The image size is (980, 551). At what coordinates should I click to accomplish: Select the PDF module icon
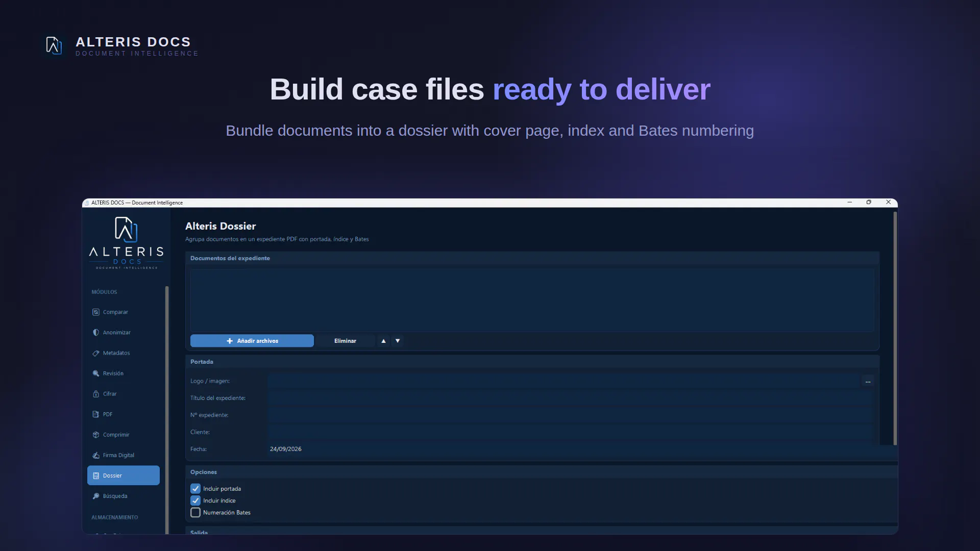click(95, 414)
